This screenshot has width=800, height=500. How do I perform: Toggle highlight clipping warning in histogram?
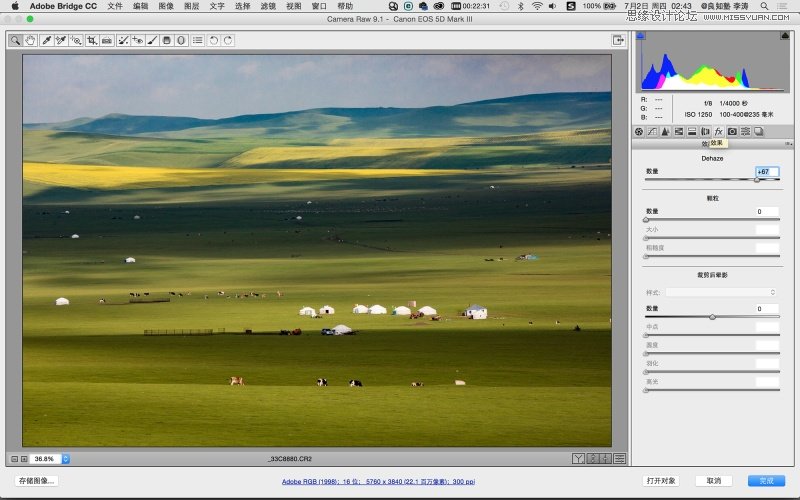point(785,37)
